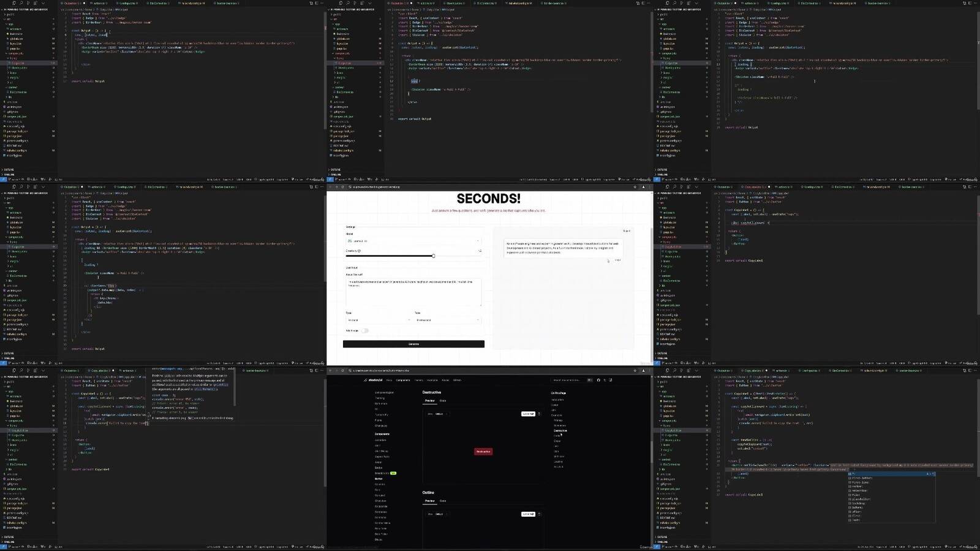980x551 pixels.
Task: Click the info icon next to Creativity
Action: pyautogui.click(x=359, y=251)
